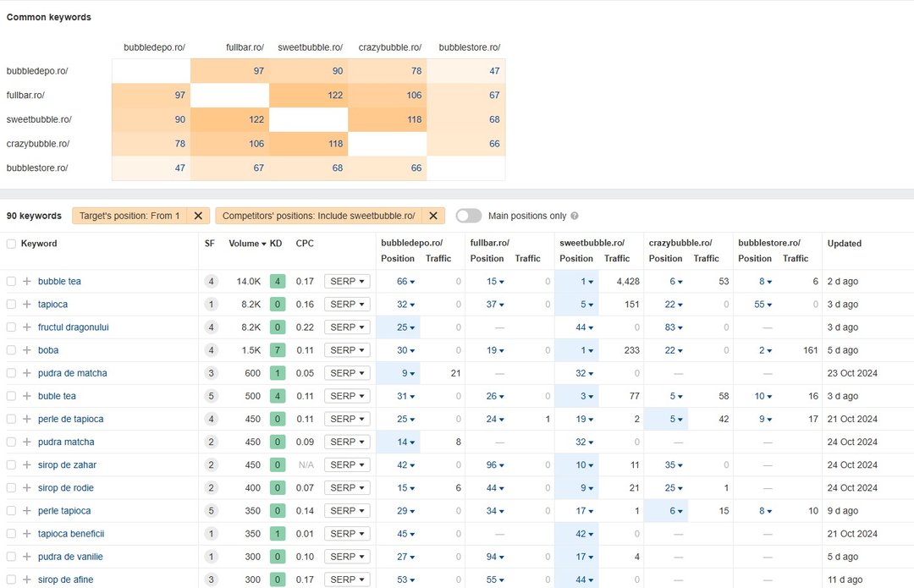914x588 pixels.
Task: Remove the Target's position filter
Action: pyautogui.click(x=197, y=216)
